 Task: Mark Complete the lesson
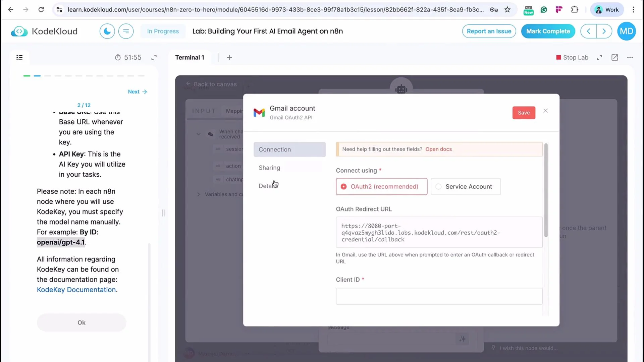548,31
